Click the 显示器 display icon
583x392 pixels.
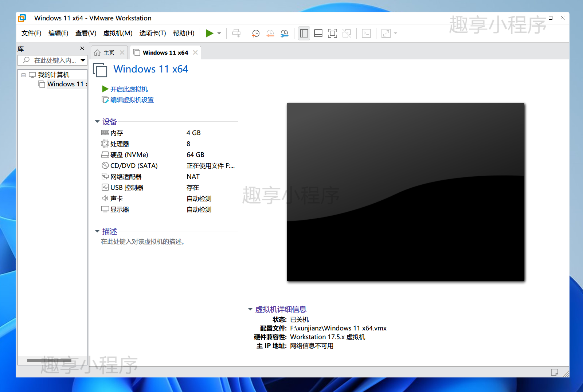[105, 209]
